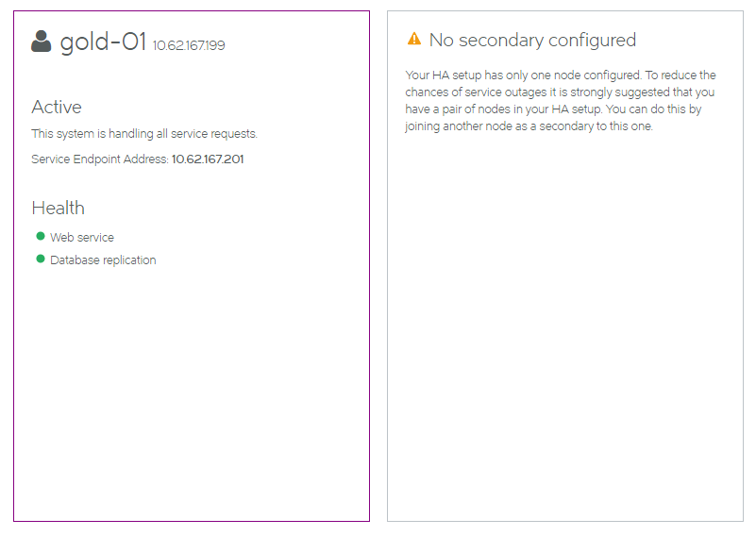The image size is (756, 536).
Task: Click the orange warning triangle icon
Action: 414,39
